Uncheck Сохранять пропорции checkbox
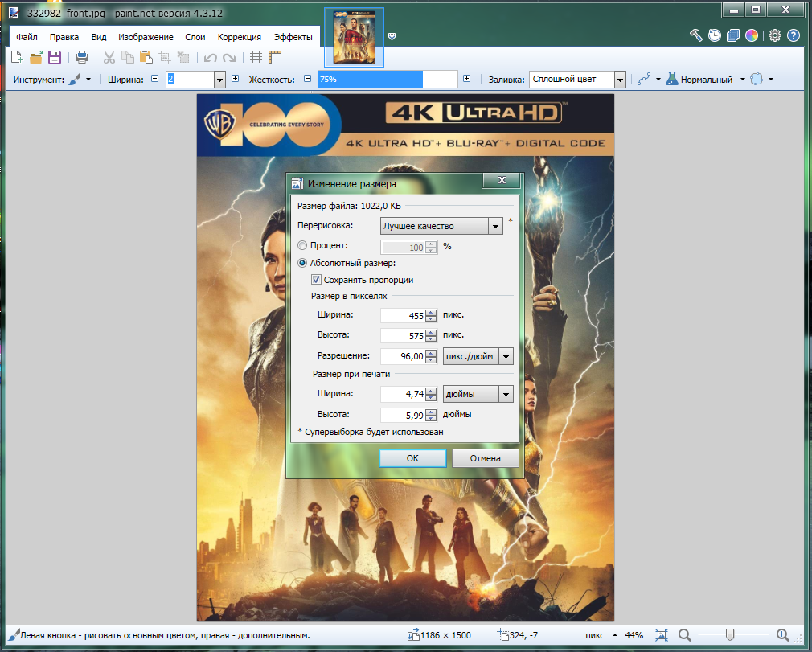The image size is (812, 652). pos(317,280)
